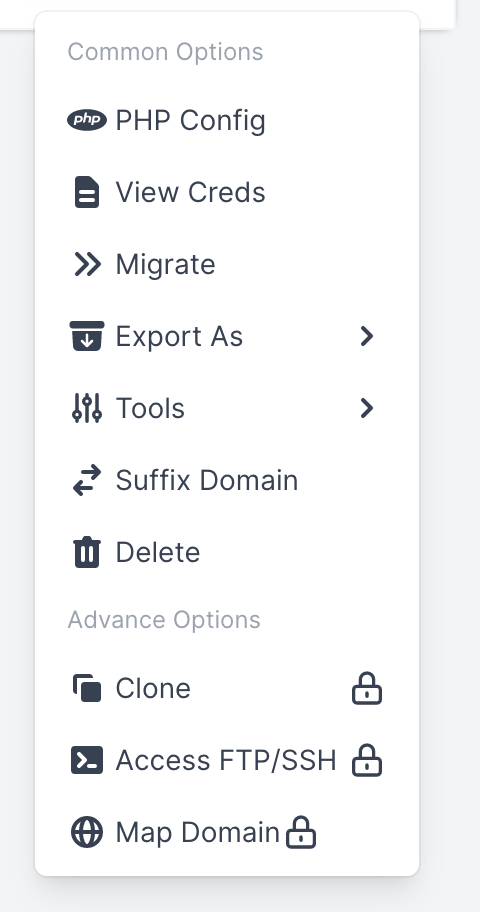Image resolution: width=480 pixels, height=912 pixels.
Task: Select the Delete menu entry
Action: click(x=226, y=552)
